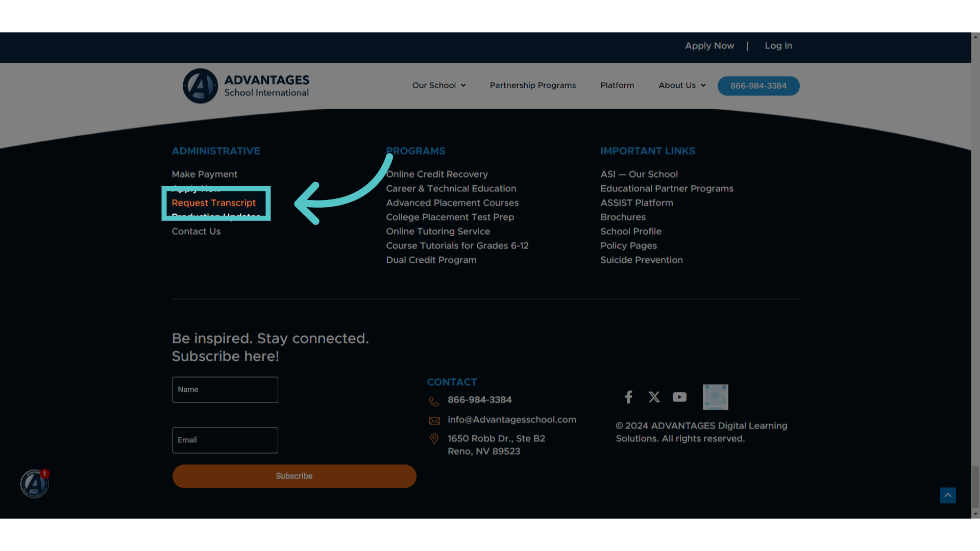This screenshot has width=980, height=551.
Task: Click the location pin icon
Action: [434, 439]
